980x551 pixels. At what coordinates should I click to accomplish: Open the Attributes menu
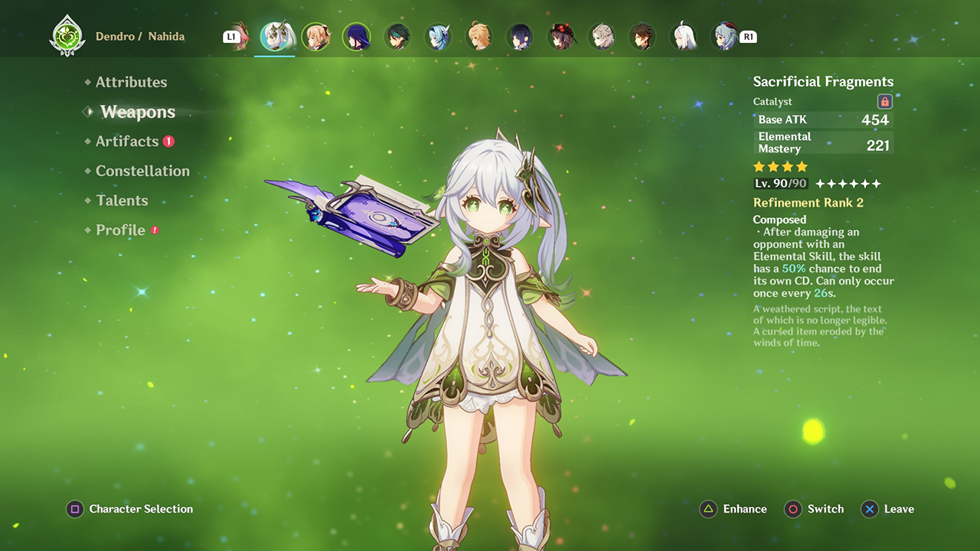(x=131, y=82)
